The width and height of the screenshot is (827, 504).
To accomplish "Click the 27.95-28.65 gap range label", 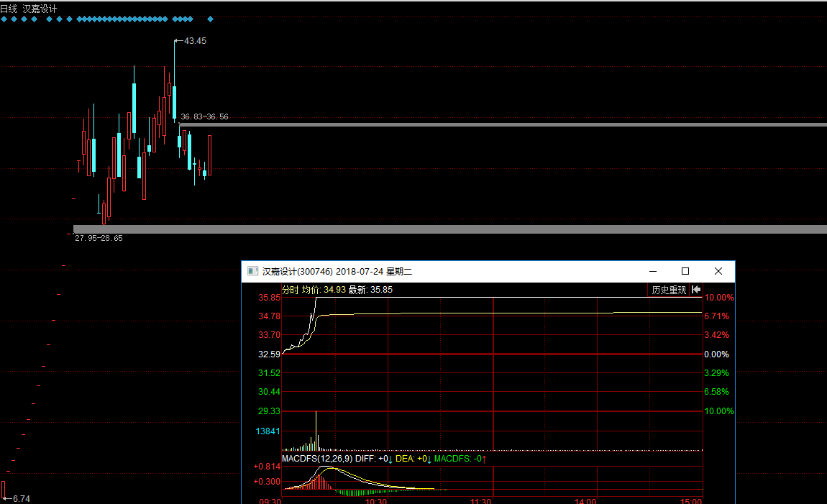I will (x=99, y=238).
